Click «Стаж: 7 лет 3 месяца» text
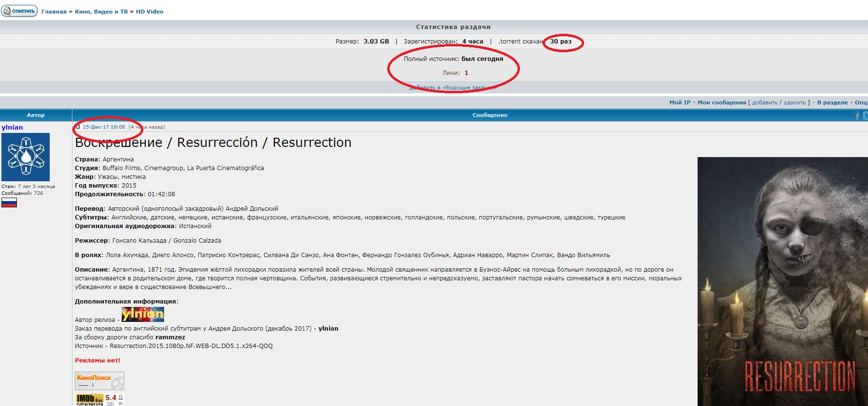This screenshot has width=868, height=406. coord(28,187)
